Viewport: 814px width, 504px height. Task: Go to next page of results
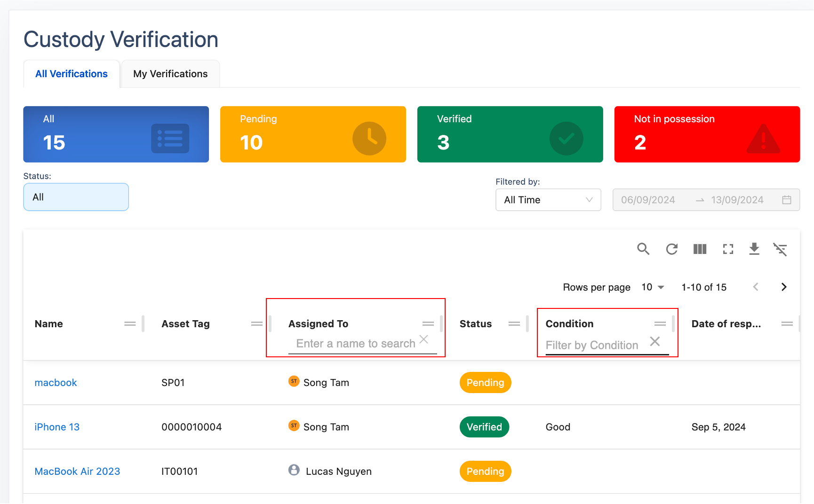pyautogui.click(x=784, y=287)
